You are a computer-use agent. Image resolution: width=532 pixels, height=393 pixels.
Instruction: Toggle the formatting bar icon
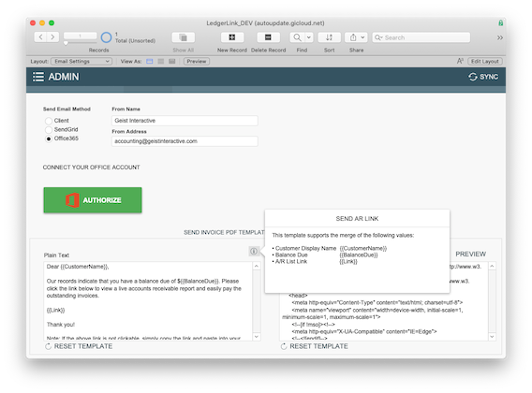click(460, 61)
